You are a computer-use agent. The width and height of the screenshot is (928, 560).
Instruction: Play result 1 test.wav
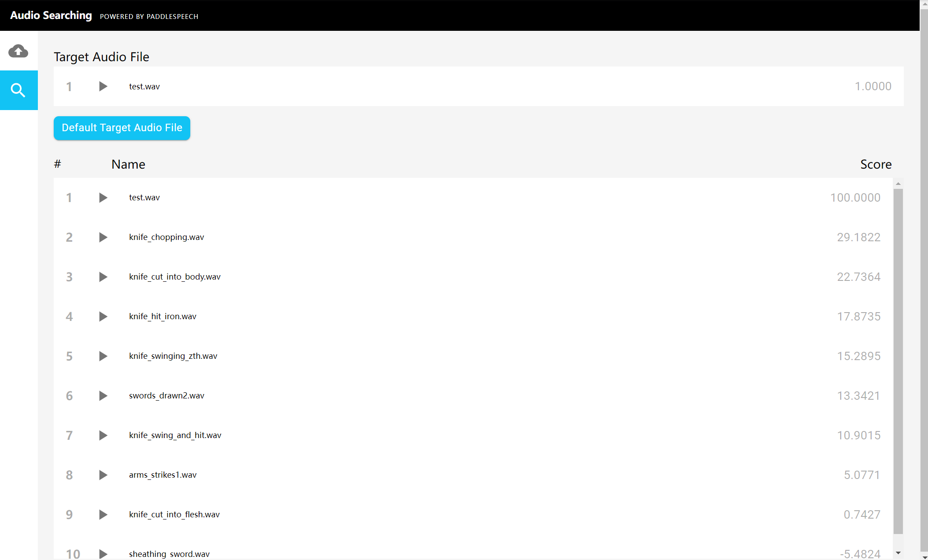pos(103,198)
